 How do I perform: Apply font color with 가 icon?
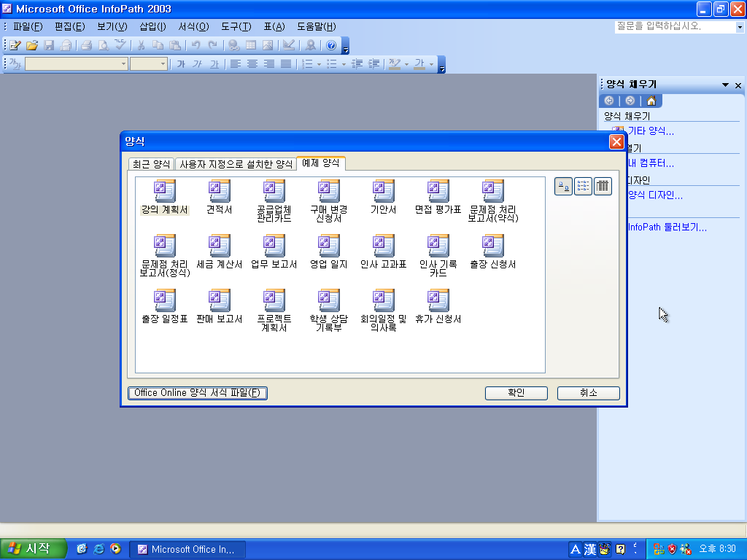pyautogui.click(x=419, y=64)
